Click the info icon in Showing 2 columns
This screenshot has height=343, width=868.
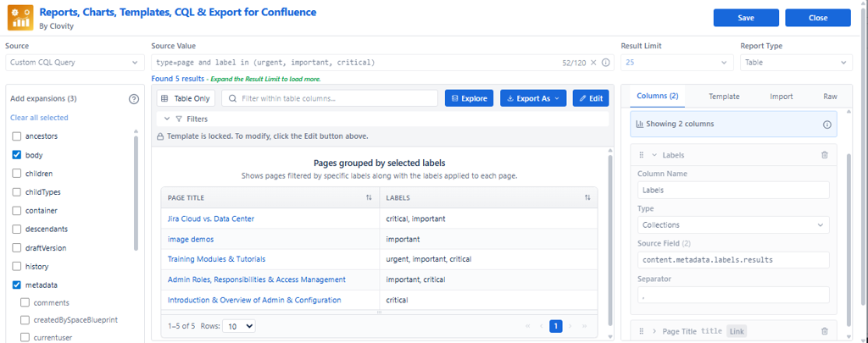click(827, 124)
